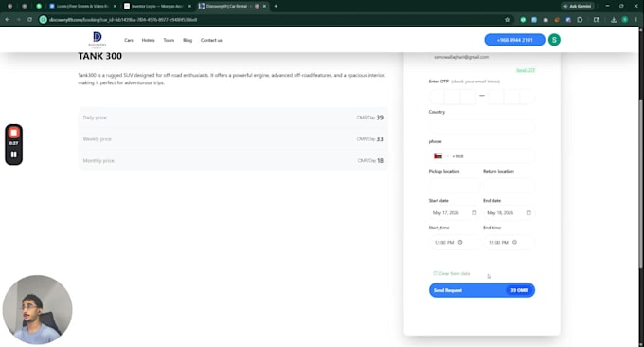Open the site info icon in address bar
The image size is (644, 347).
(x=43, y=20)
